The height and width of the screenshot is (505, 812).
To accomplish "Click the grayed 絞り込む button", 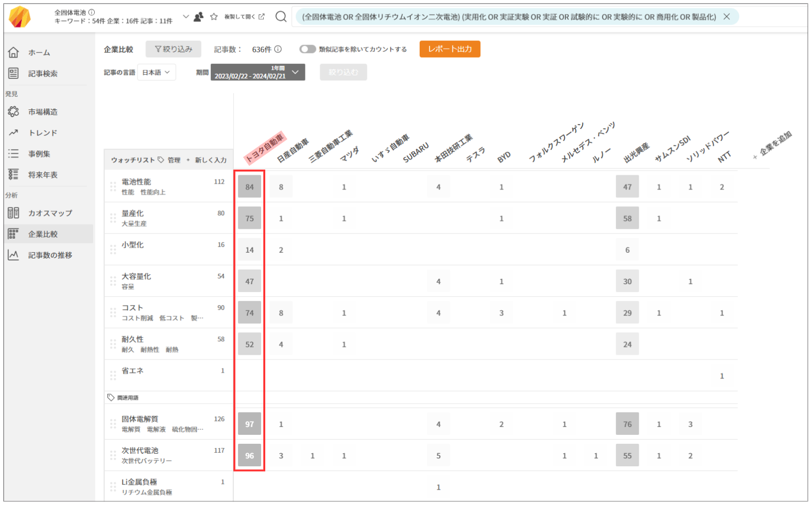I will point(343,72).
